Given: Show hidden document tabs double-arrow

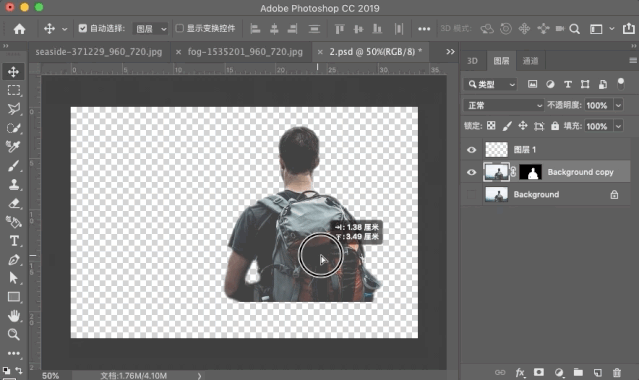Looking at the screenshot, I should 450,52.
